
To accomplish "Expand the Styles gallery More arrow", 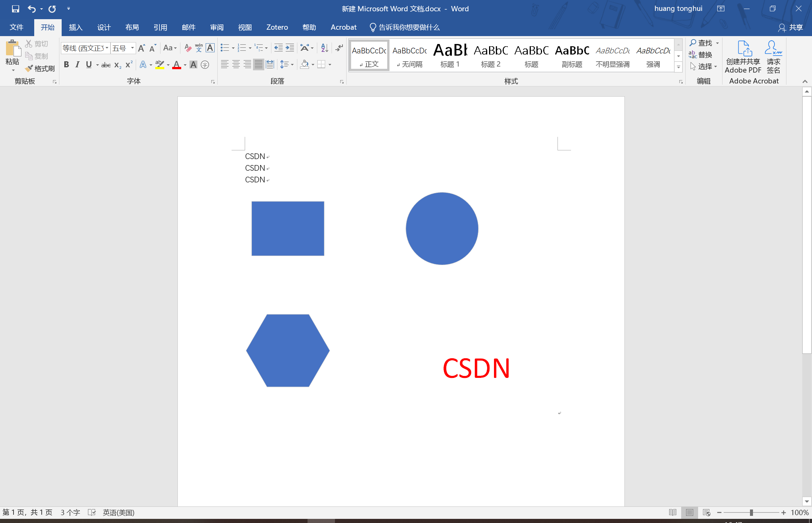I will [x=679, y=67].
